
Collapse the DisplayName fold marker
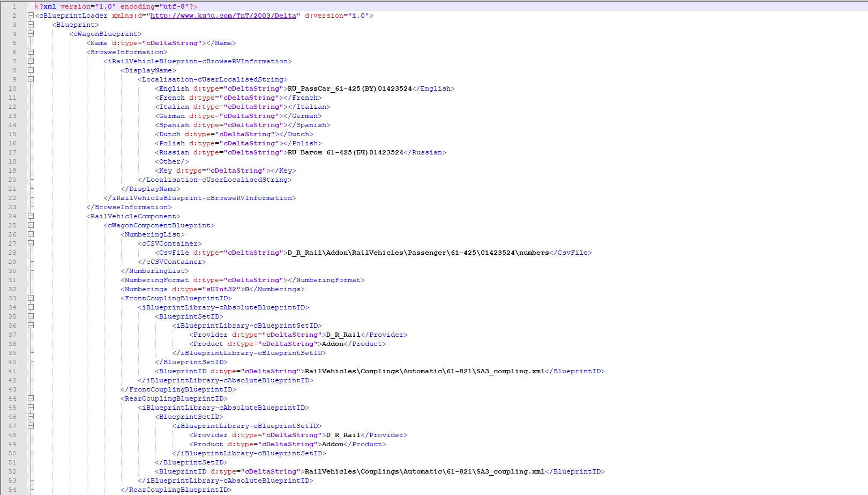pyautogui.click(x=31, y=70)
